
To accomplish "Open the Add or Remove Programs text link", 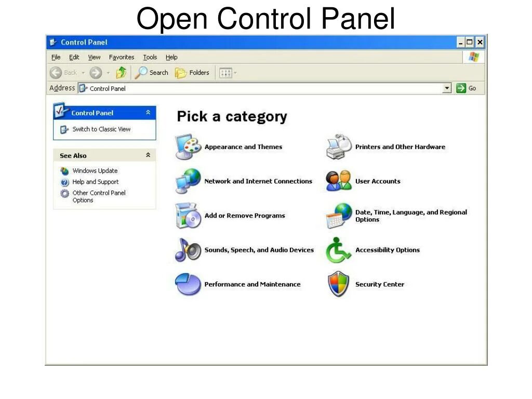I will (245, 216).
